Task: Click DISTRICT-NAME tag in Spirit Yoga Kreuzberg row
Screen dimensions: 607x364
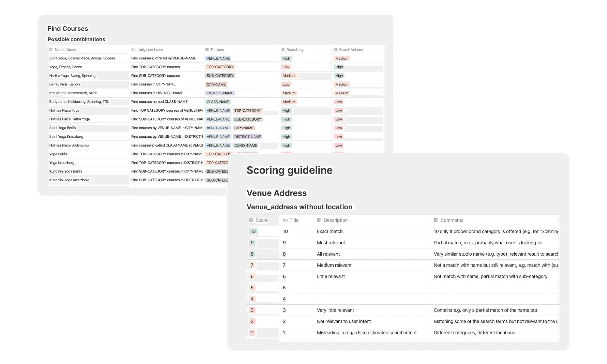Action: click(x=248, y=137)
